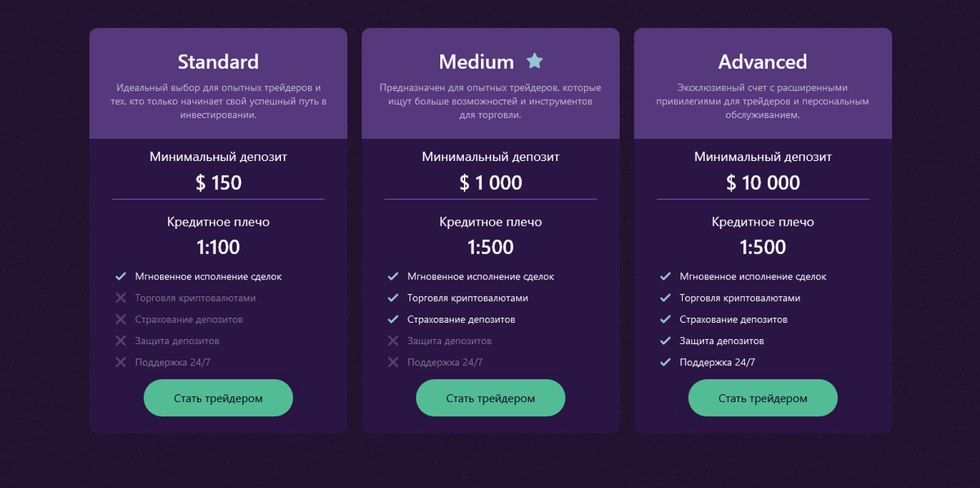Viewport: 980px width, 488px height.
Task: Click the Advanced plan checkmark for Защита депозитов
Action: click(665, 340)
